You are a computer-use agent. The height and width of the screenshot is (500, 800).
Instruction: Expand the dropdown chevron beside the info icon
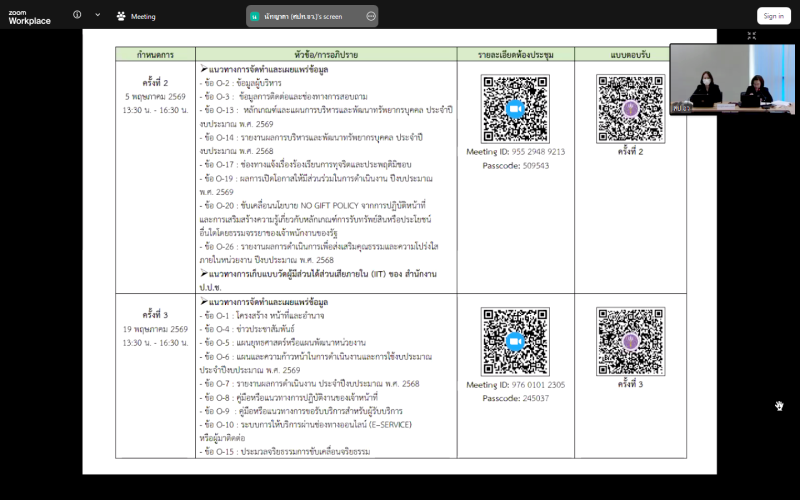97,16
